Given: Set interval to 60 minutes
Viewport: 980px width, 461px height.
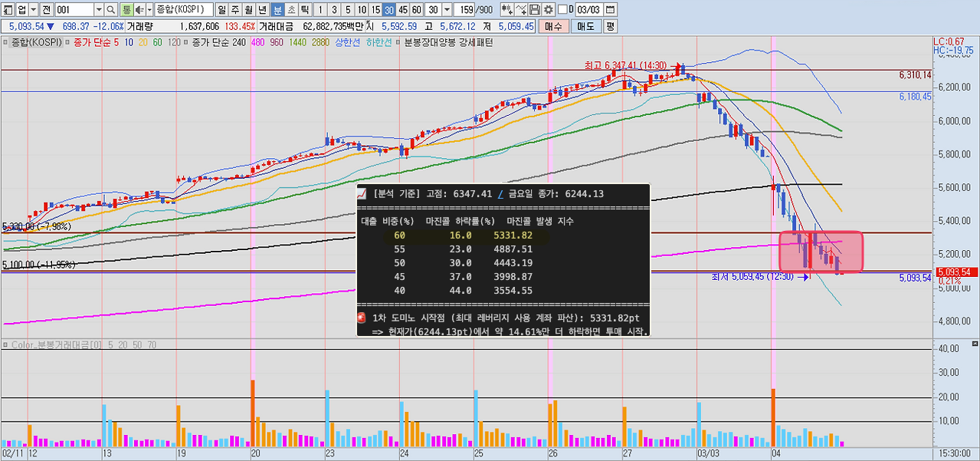Looking at the screenshot, I should point(416,10).
